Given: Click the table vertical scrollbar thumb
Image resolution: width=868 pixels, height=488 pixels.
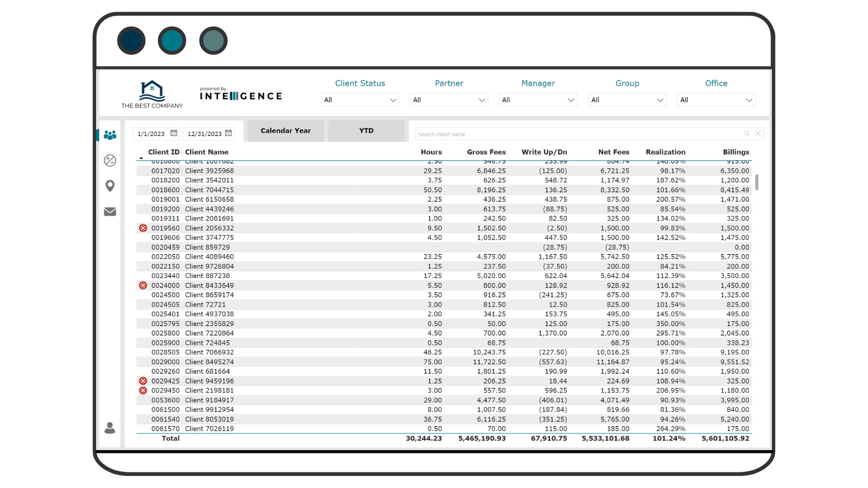Looking at the screenshot, I should pyautogui.click(x=757, y=182).
